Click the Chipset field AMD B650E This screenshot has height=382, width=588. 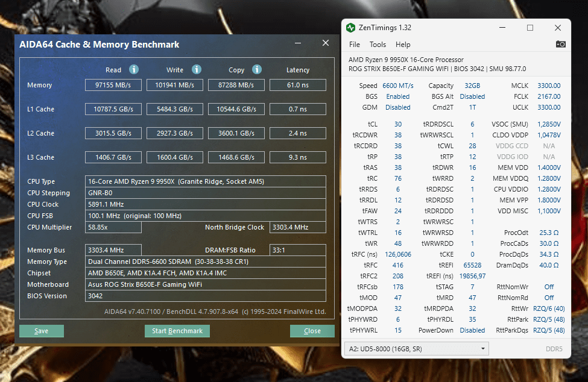[206, 273]
